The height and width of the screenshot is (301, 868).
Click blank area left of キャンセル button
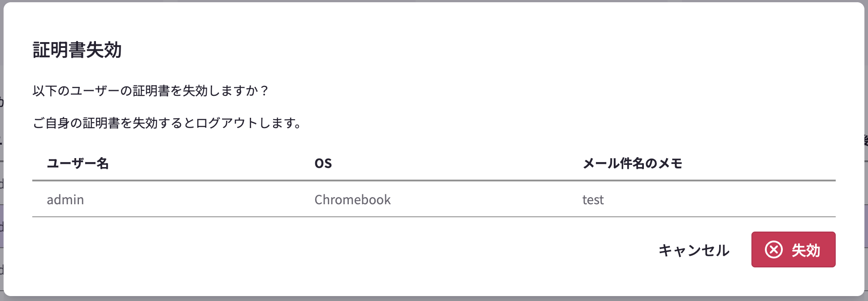[x=341, y=249]
